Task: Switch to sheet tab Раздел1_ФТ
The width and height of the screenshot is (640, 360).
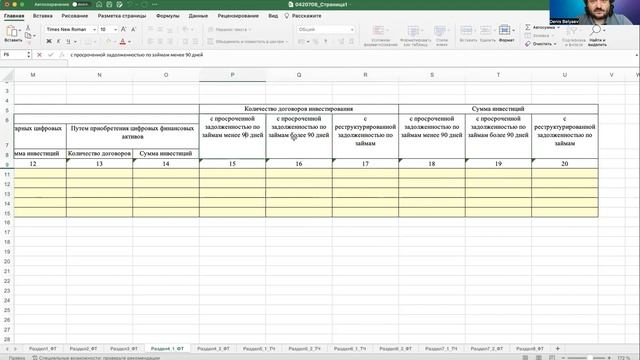Action: 42,349
